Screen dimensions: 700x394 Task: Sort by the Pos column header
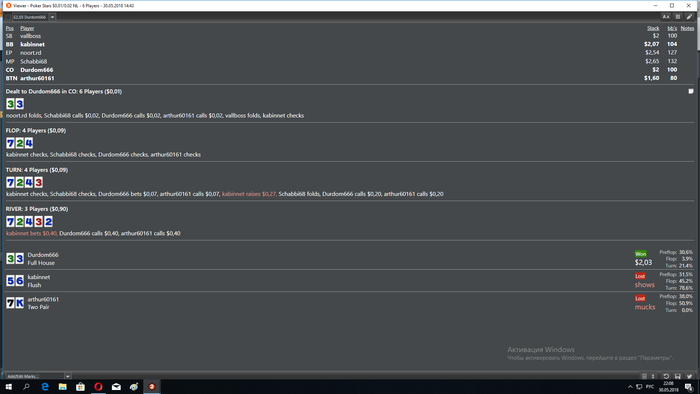(9, 28)
